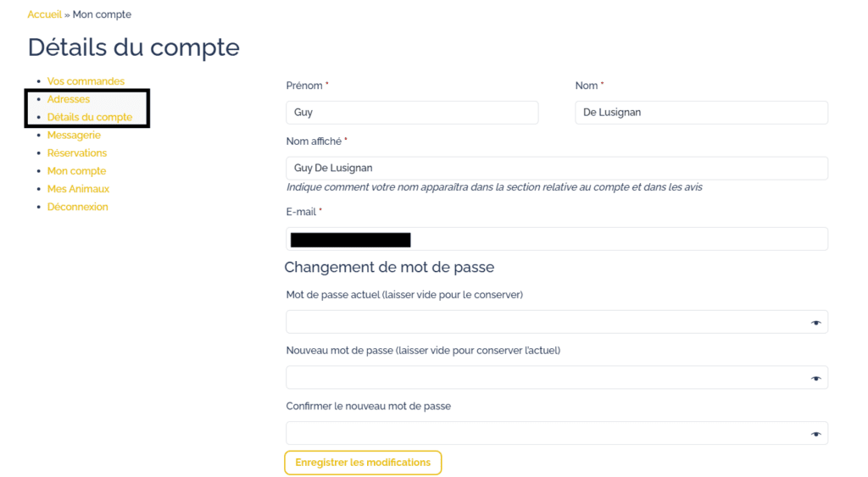Click Enregistrer les modifications button
Screen dimensions: 868x477
(x=363, y=463)
